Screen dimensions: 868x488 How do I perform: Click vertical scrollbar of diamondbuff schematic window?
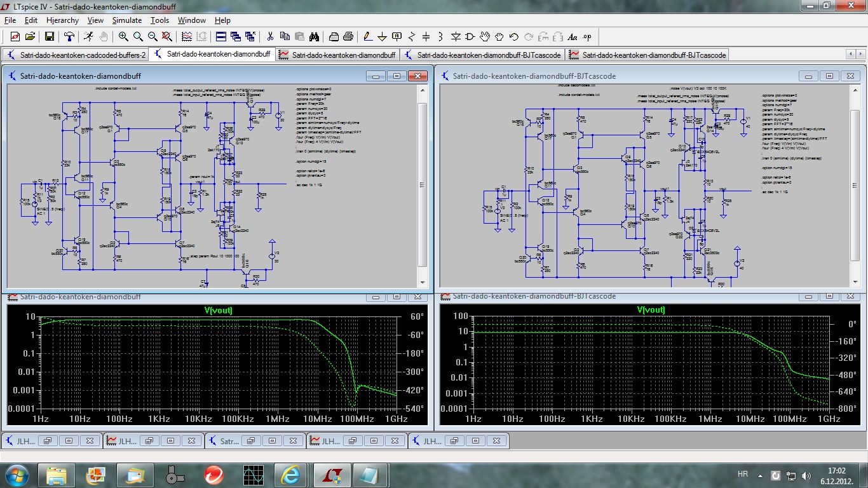point(423,184)
